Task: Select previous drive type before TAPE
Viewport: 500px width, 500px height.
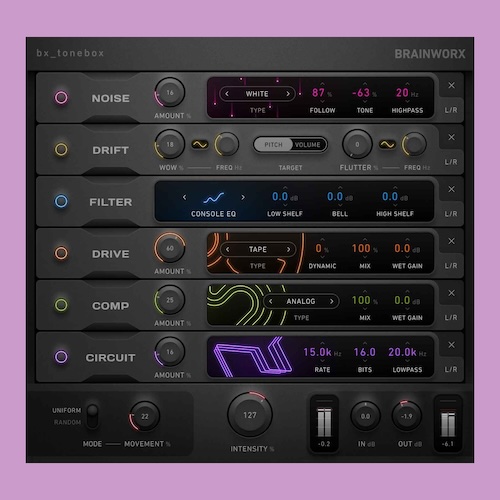Action: click(x=227, y=249)
